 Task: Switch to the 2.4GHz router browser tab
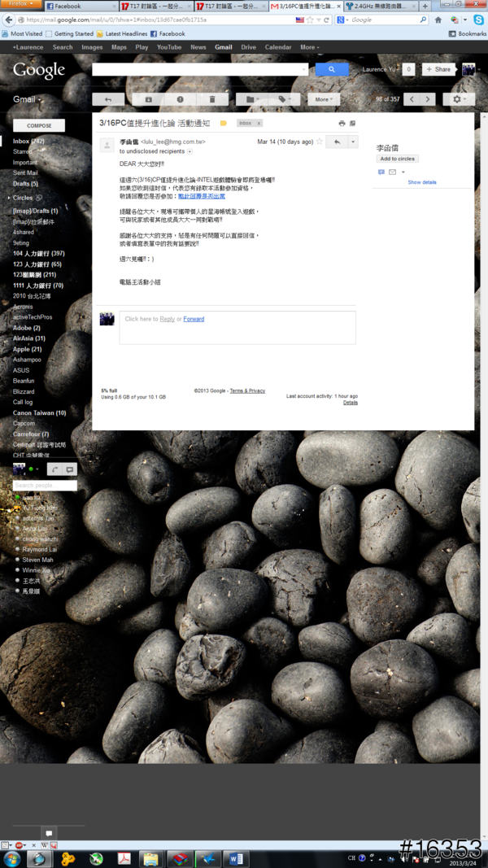[x=381, y=6]
